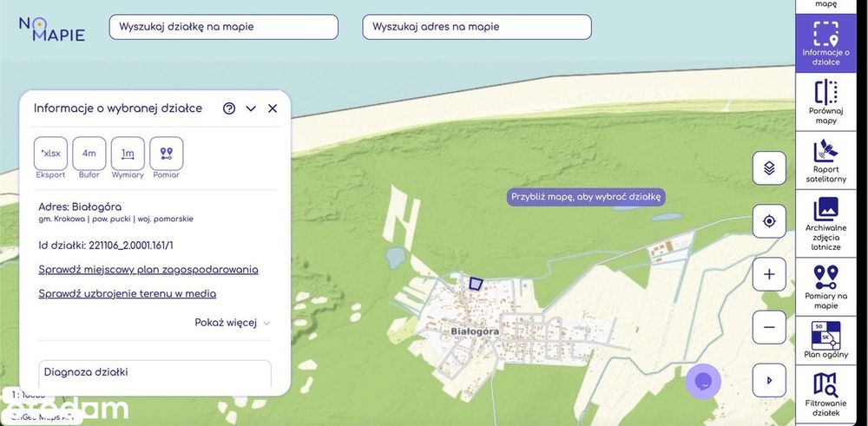868x426 pixels.
Task: Open the Informacje o działce tool
Action: (x=825, y=43)
